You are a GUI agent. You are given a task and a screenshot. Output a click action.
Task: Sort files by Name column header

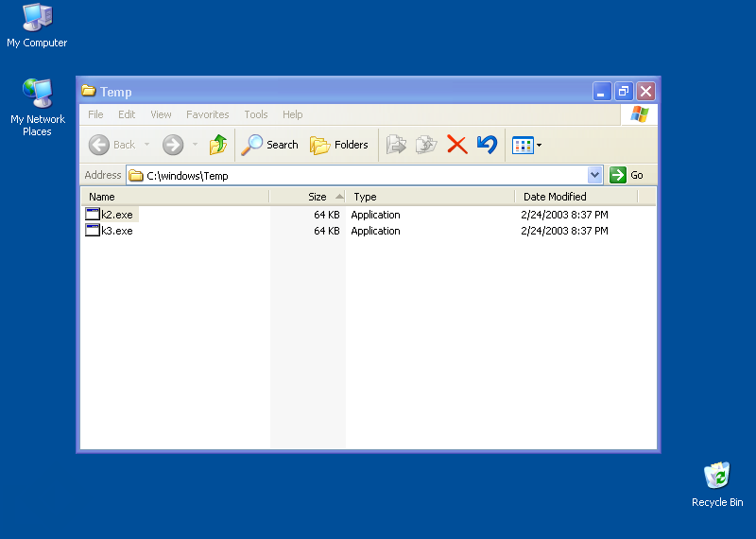[175, 197]
